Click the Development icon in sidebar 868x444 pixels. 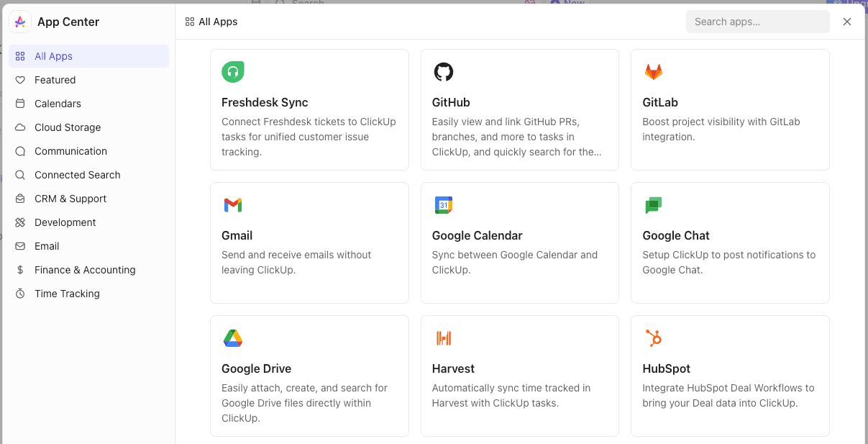click(20, 222)
